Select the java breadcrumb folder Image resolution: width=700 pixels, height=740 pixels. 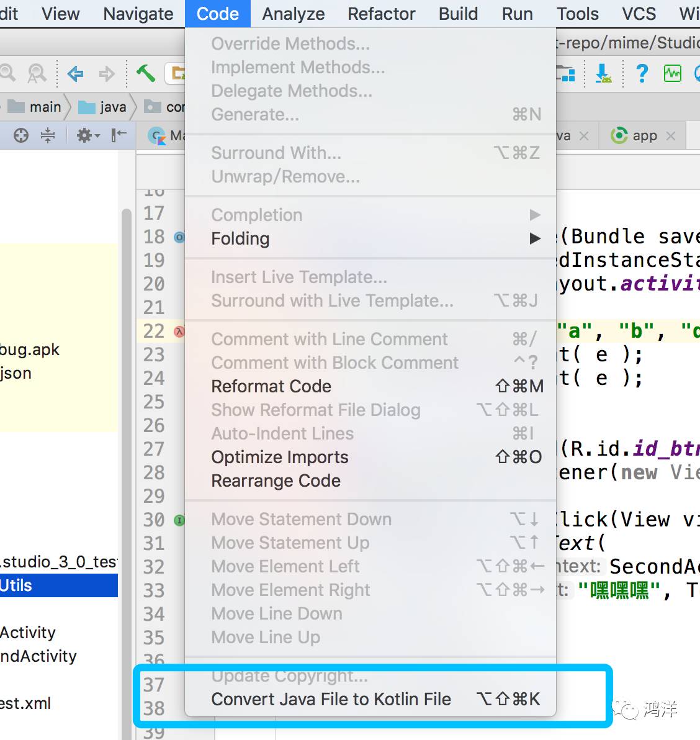click(x=102, y=107)
